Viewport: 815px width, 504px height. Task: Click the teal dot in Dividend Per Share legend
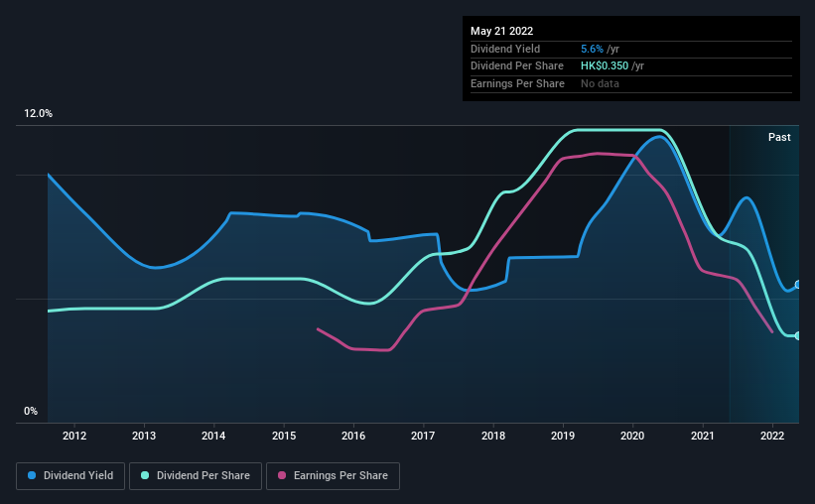pyautogui.click(x=146, y=476)
